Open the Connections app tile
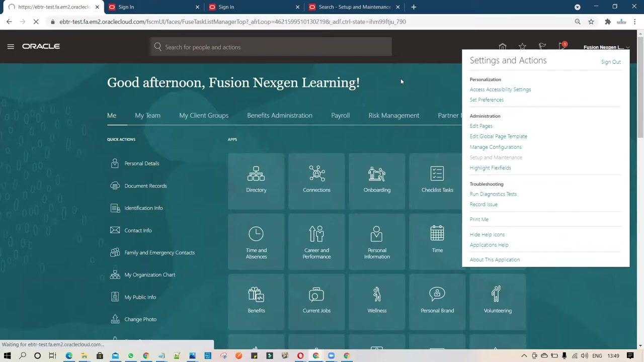The image size is (644, 362). [x=316, y=181]
